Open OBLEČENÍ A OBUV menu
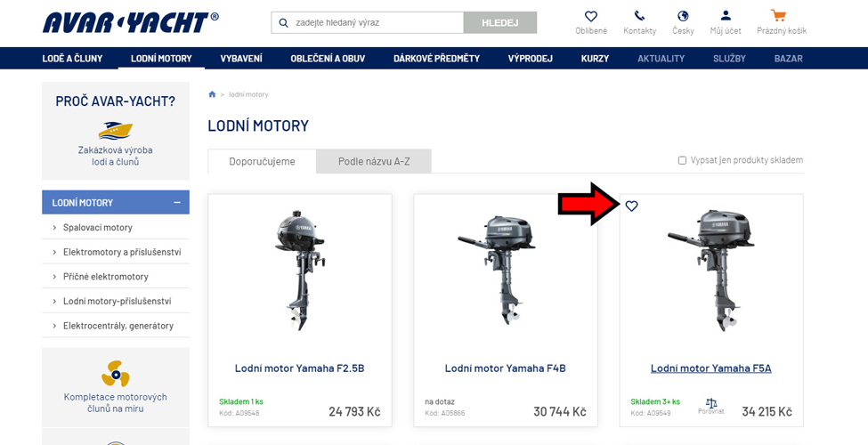 coord(328,58)
